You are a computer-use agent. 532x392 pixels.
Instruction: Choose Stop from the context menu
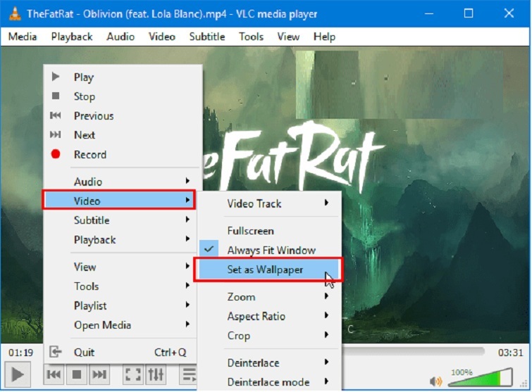[84, 96]
